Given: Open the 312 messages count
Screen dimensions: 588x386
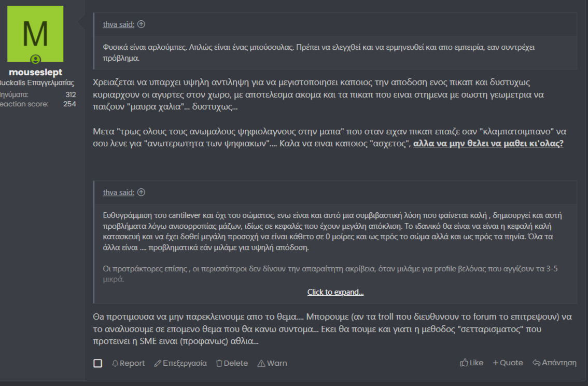Looking at the screenshot, I should (71, 94).
